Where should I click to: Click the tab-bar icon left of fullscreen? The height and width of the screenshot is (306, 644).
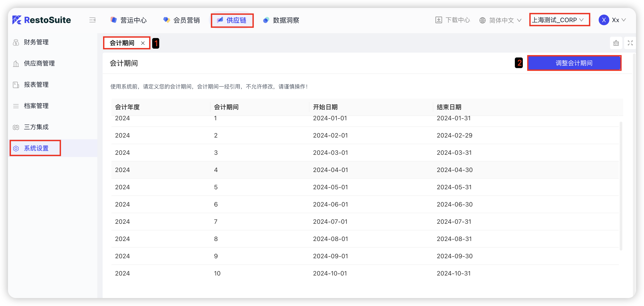[616, 43]
